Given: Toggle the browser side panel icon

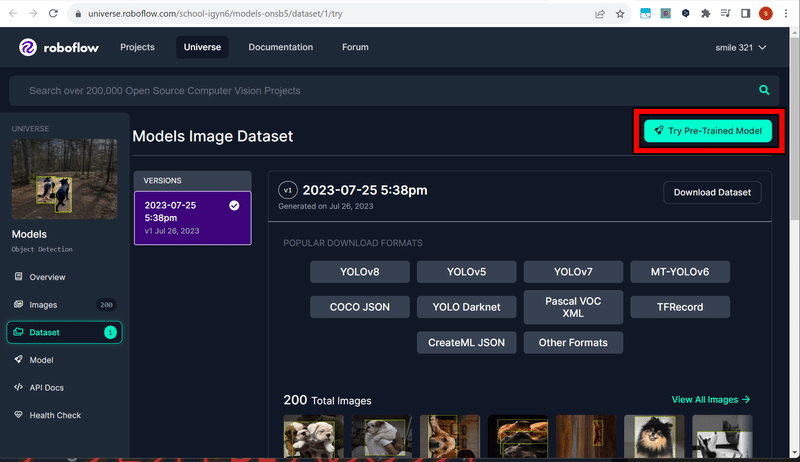Looking at the screenshot, I should [745, 14].
